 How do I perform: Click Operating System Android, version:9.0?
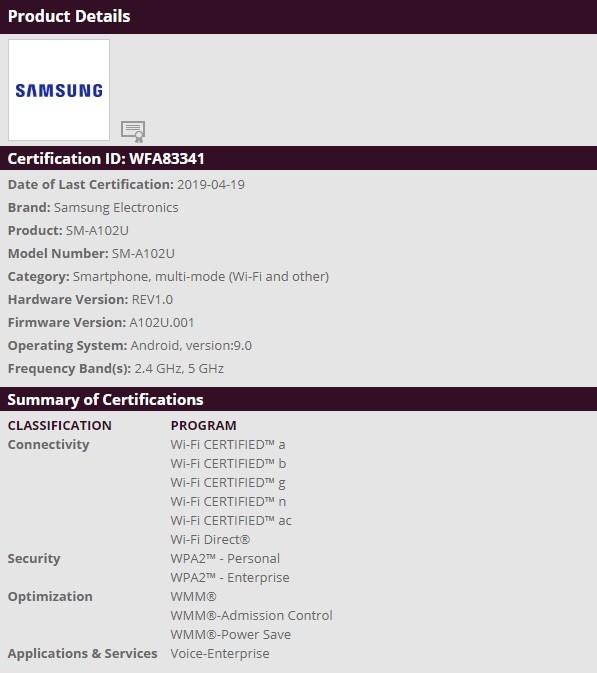191,346
